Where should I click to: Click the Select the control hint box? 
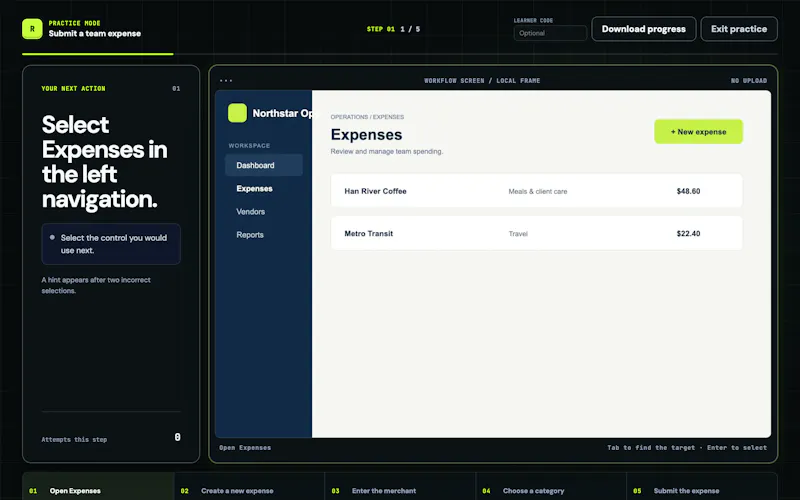click(x=111, y=244)
